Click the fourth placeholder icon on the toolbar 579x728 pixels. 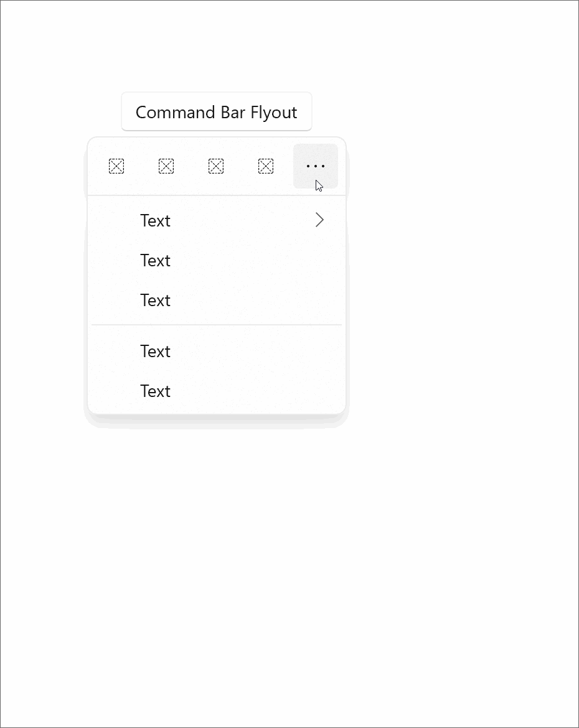(x=265, y=166)
